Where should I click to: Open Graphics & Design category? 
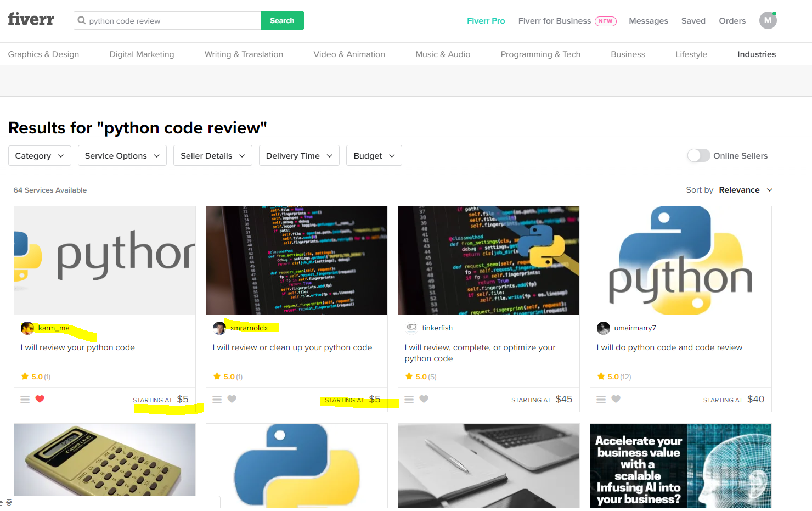pyautogui.click(x=43, y=54)
